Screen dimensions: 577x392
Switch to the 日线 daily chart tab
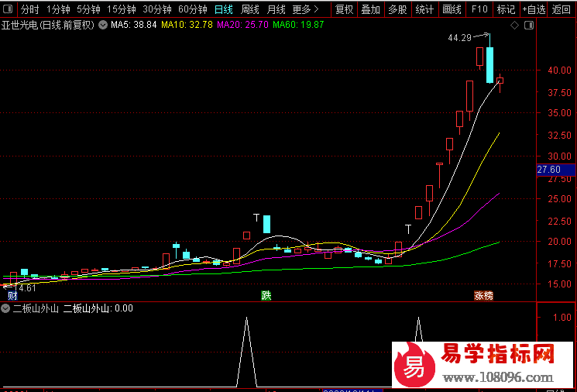tap(223, 9)
